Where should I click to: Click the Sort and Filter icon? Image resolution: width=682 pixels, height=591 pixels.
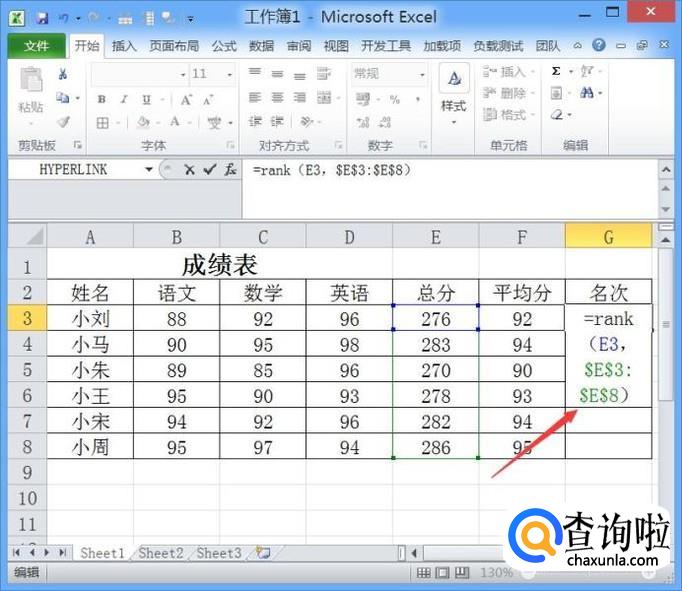tap(587, 71)
